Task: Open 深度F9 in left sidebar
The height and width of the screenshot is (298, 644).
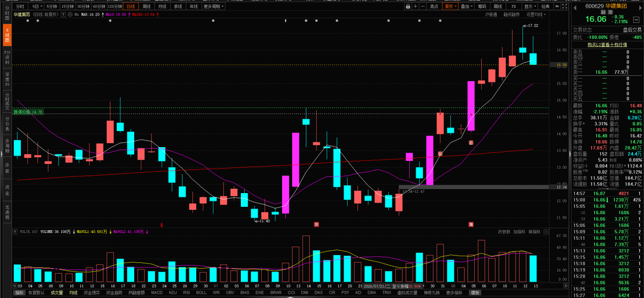Action: [x=7, y=80]
